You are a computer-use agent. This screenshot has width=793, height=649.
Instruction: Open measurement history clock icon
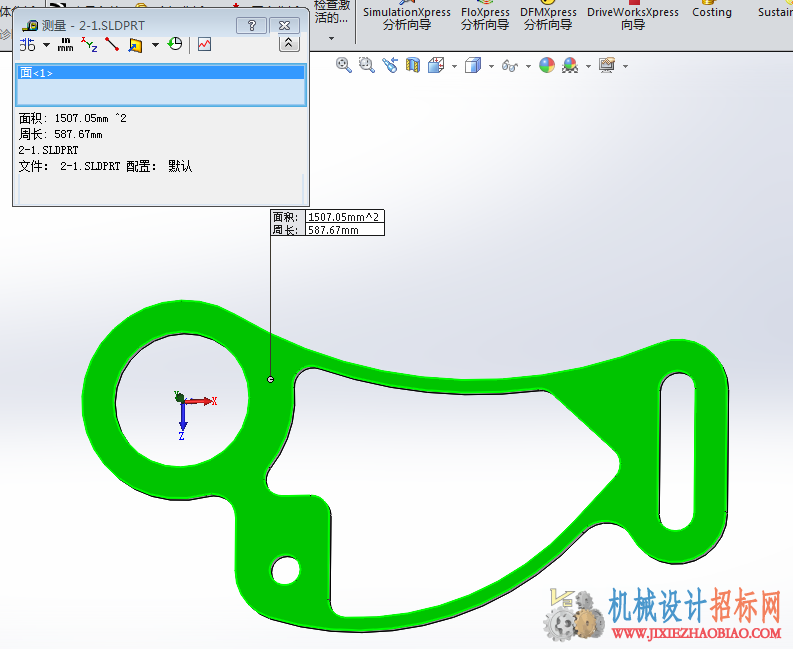pos(175,45)
